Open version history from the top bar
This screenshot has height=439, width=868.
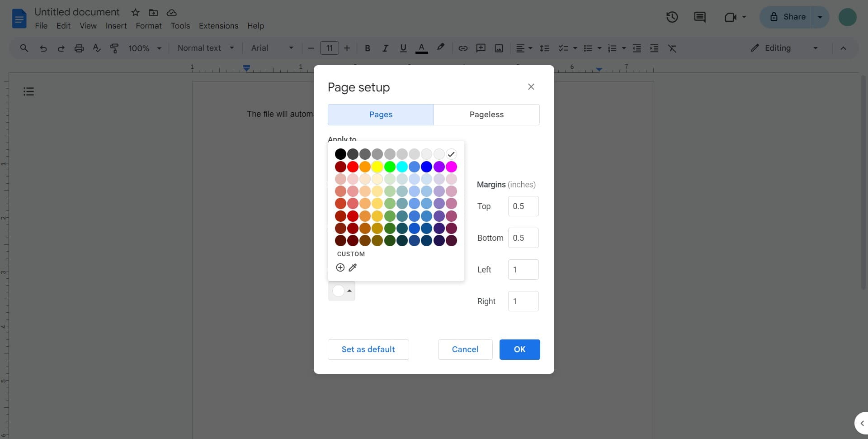click(672, 17)
